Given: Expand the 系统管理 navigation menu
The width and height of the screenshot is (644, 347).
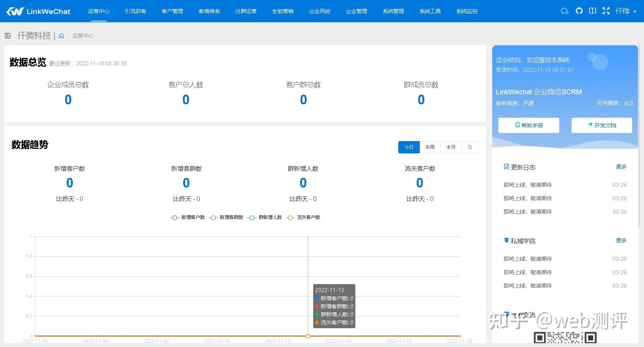Looking at the screenshot, I should click(x=393, y=11).
